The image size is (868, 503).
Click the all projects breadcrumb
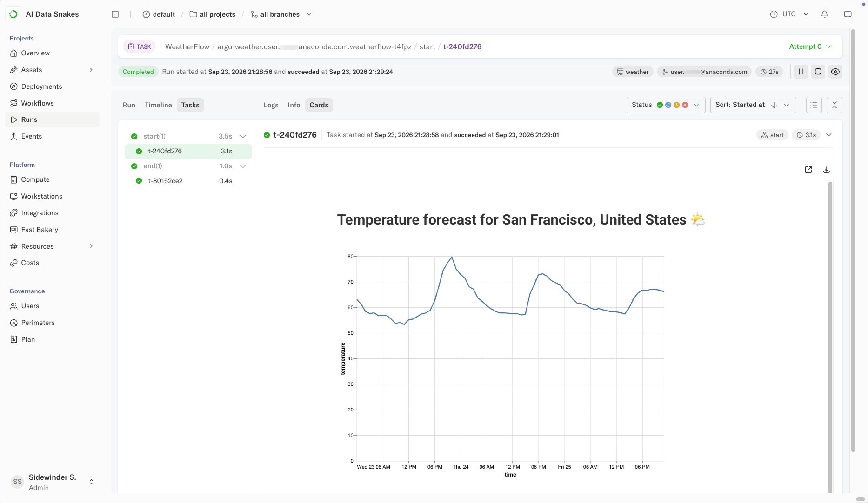(x=213, y=14)
